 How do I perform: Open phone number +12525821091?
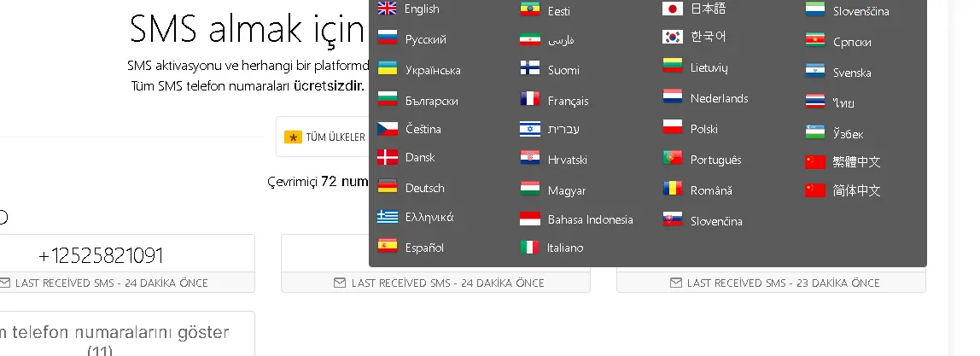[102, 255]
